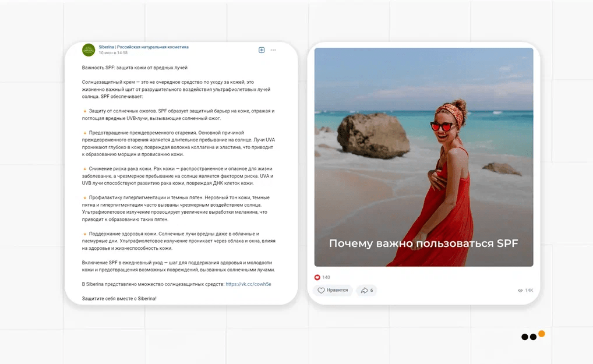Click the Нравится like button
Screen dimensions: 593x364
pos(333,290)
